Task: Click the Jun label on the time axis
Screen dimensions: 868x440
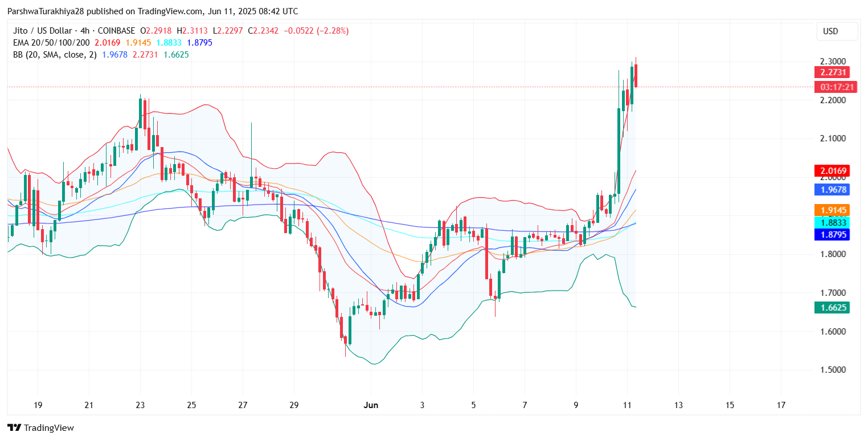Action: [371, 405]
